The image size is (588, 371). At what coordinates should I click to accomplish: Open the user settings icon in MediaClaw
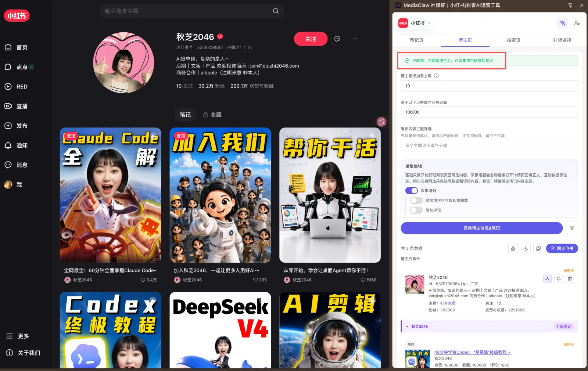(x=577, y=23)
